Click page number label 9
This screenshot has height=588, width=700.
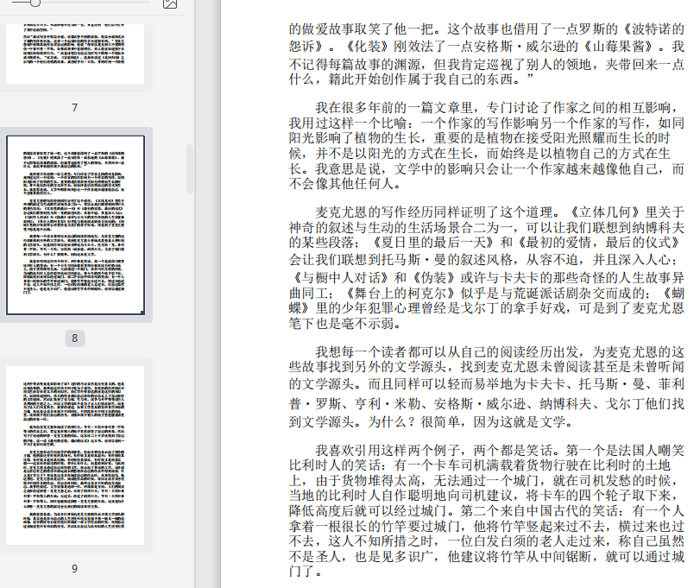[x=74, y=568]
